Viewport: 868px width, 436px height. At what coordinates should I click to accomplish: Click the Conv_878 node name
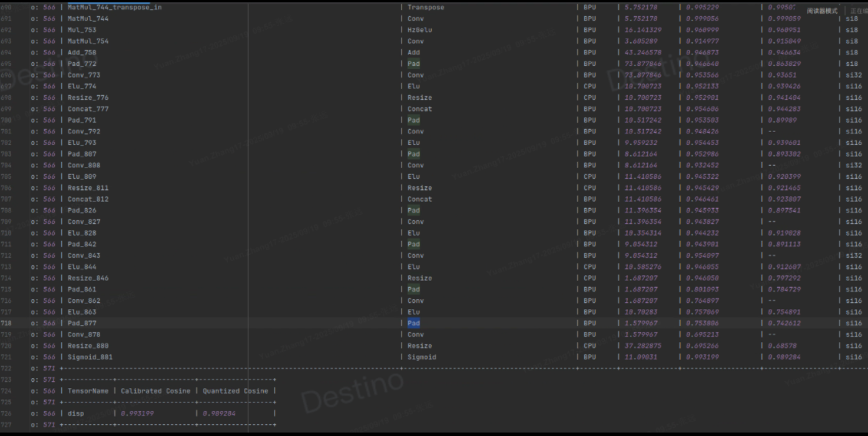point(84,334)
